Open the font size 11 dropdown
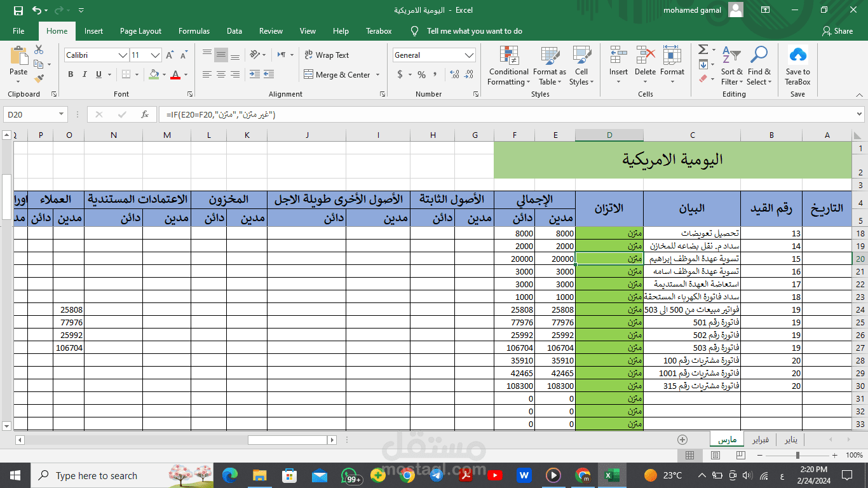868x488 pixels. click(x=156, y=55)
